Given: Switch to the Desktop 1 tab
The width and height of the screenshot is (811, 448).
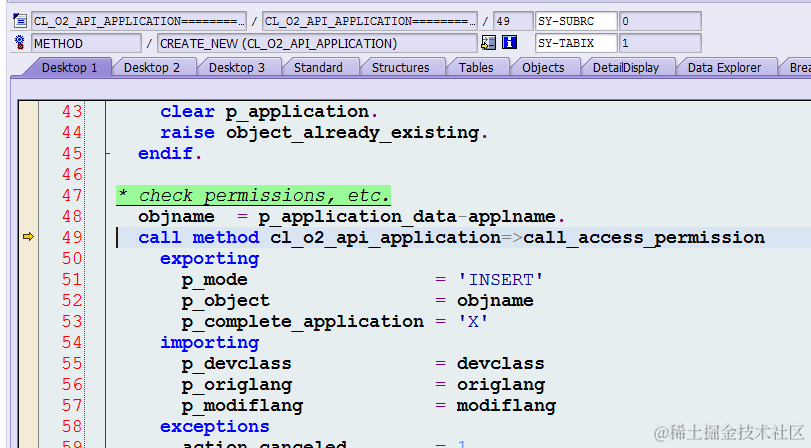Looking at the screenshot, I should [69, 68].
